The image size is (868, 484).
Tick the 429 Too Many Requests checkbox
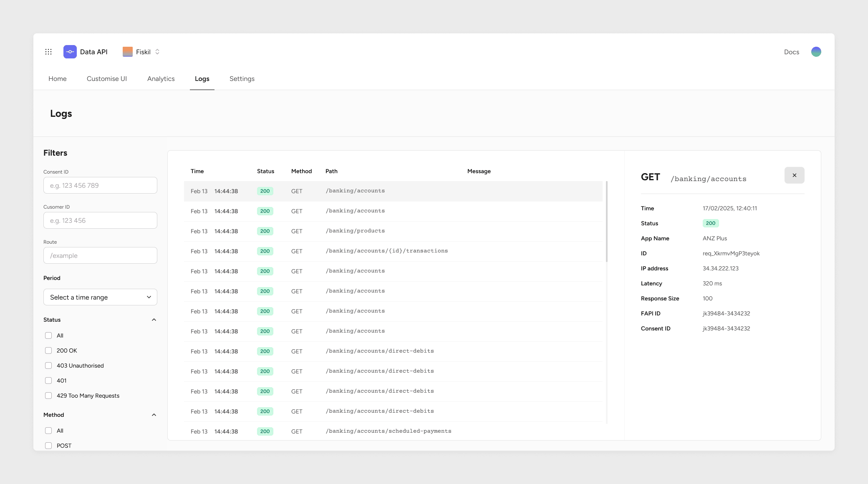click(48, 396)
